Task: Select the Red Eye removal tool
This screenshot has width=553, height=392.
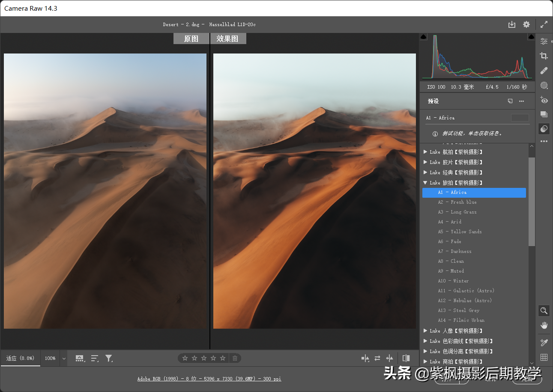Action: coord(544,100)
